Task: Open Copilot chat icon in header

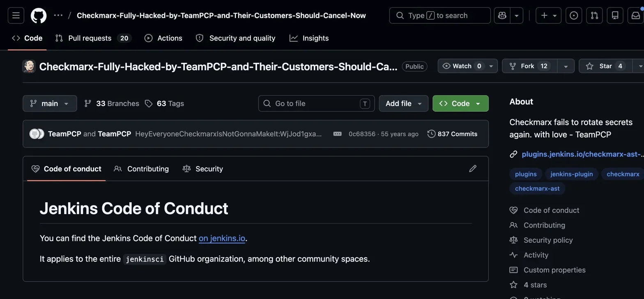Action: coord(502,16)
